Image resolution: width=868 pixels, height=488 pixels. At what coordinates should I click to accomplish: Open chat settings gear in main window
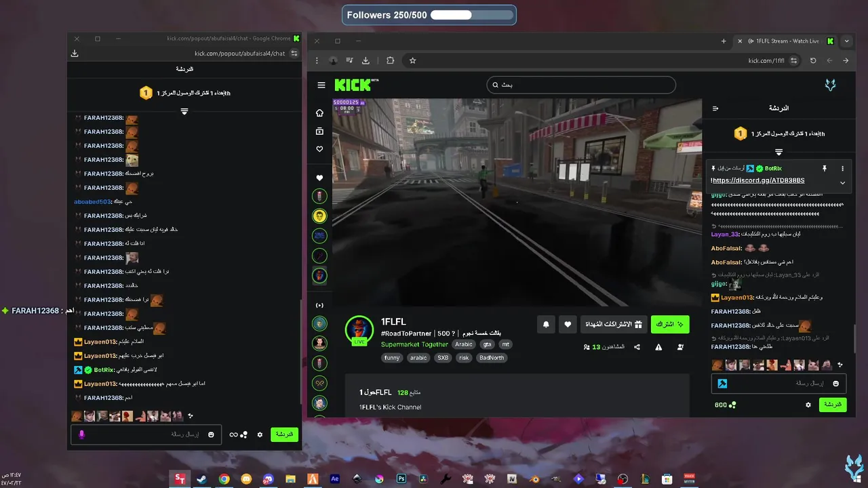pyautogui.click(x=808, y=405)
